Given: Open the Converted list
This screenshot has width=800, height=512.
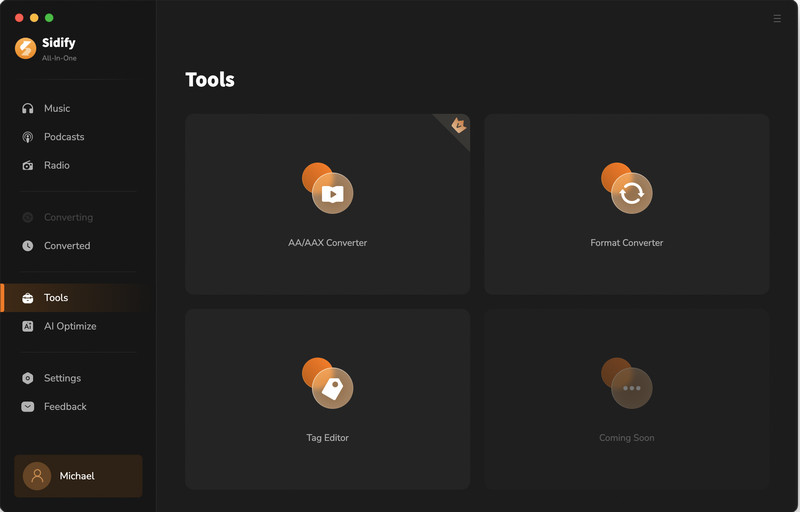Looking at the screenshot, I should pos(79,246).
